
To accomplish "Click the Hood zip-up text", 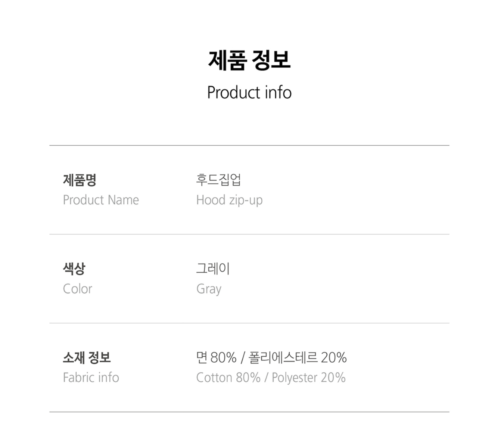I will point(229,200).
